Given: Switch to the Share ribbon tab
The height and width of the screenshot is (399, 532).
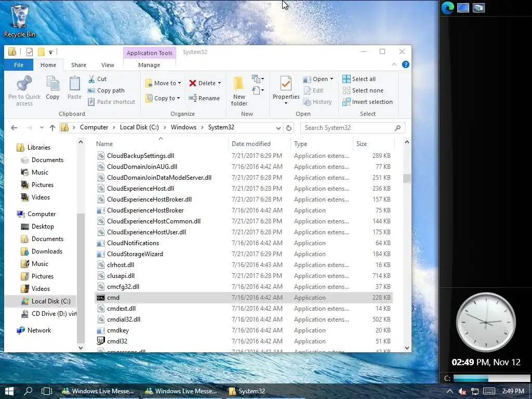Looking at the screenshot, I should tap(78, 65).
